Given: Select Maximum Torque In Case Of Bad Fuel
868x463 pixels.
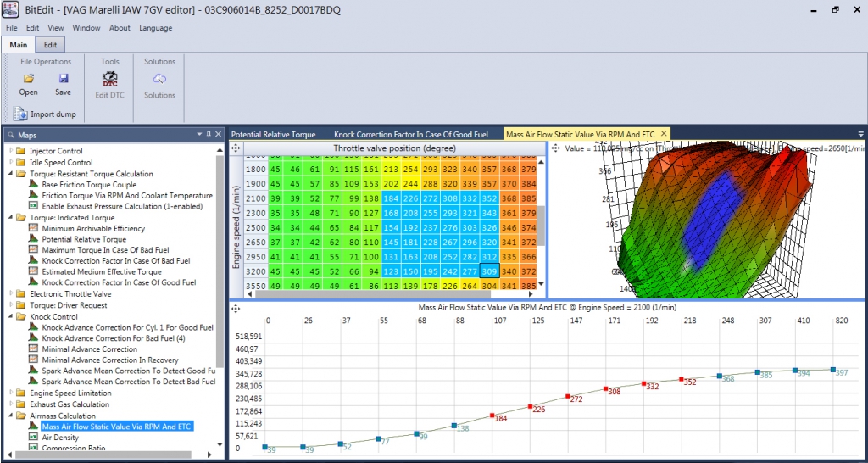Looking at the screenshot, I should point(106,250).
